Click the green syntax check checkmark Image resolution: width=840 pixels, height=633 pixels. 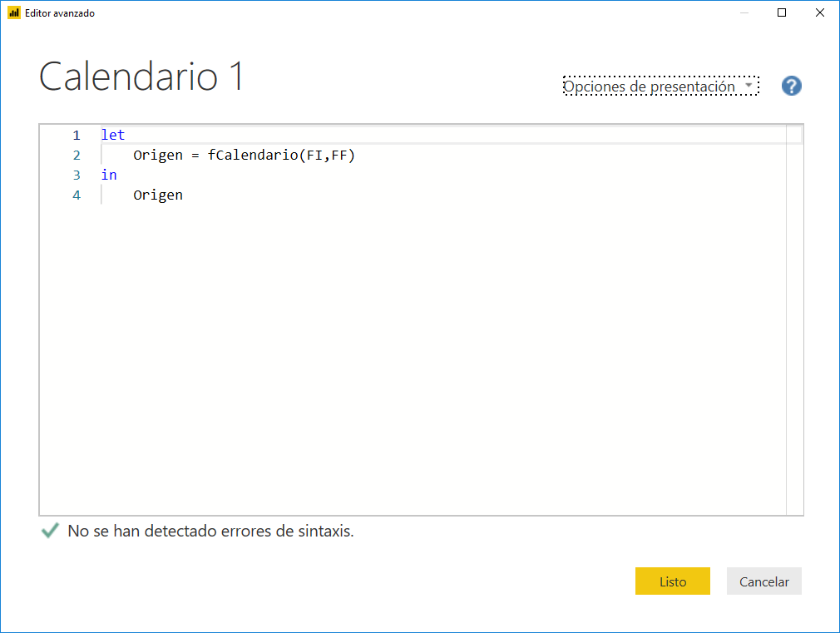[x=49, y=530]
